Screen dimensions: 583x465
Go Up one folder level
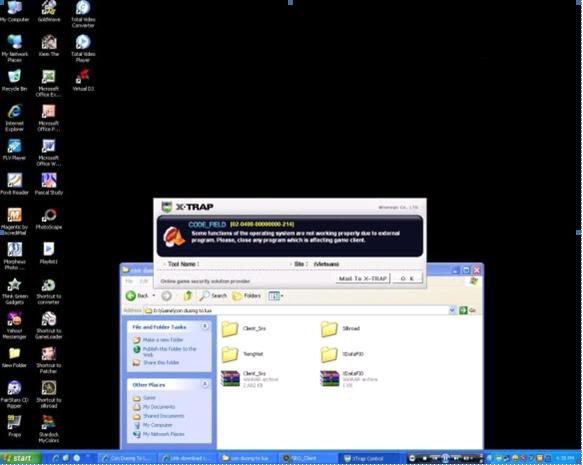coord(188,296)
